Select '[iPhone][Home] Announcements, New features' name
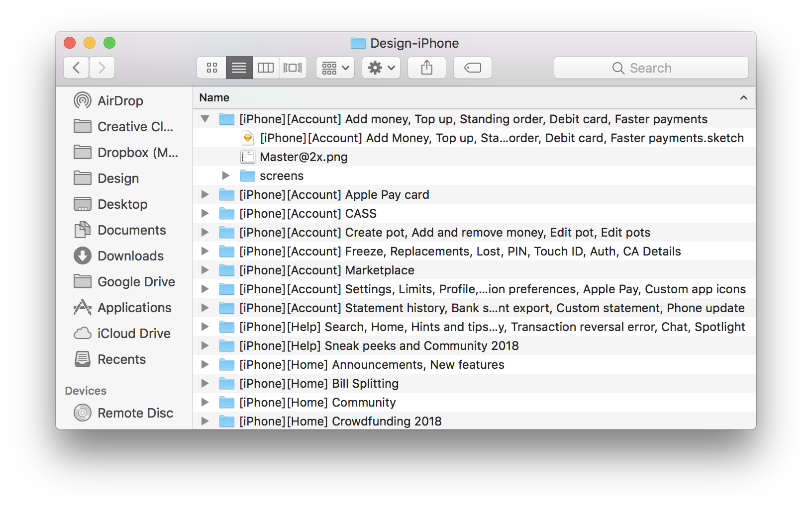This screenshot has width=812, height=509. 372,364
